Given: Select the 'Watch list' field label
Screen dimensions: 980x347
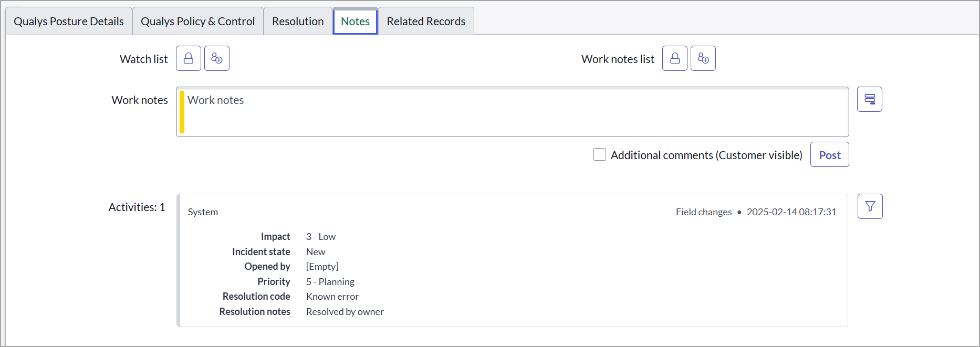Looking at the screenshot, I should pyautogui.click(x=144, y=59).
